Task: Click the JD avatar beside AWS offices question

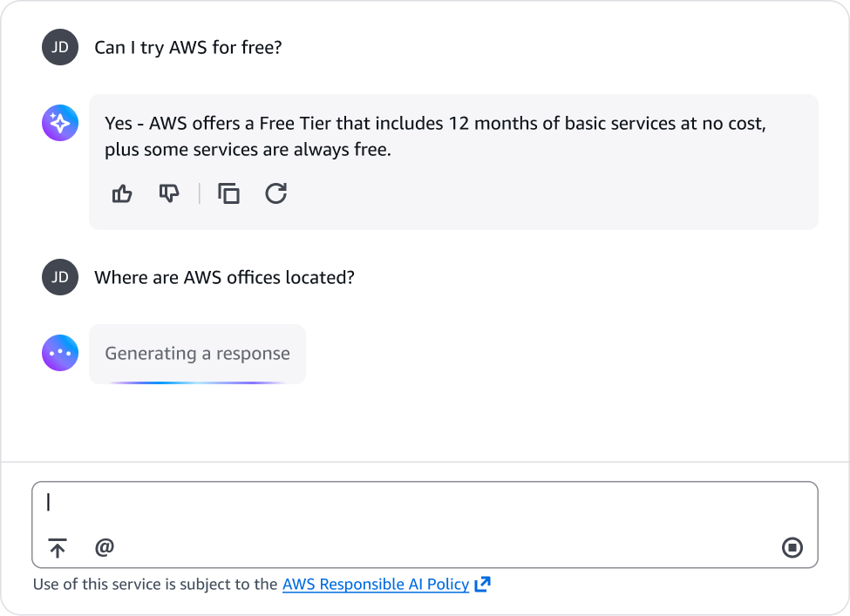Action: point(60,278)
